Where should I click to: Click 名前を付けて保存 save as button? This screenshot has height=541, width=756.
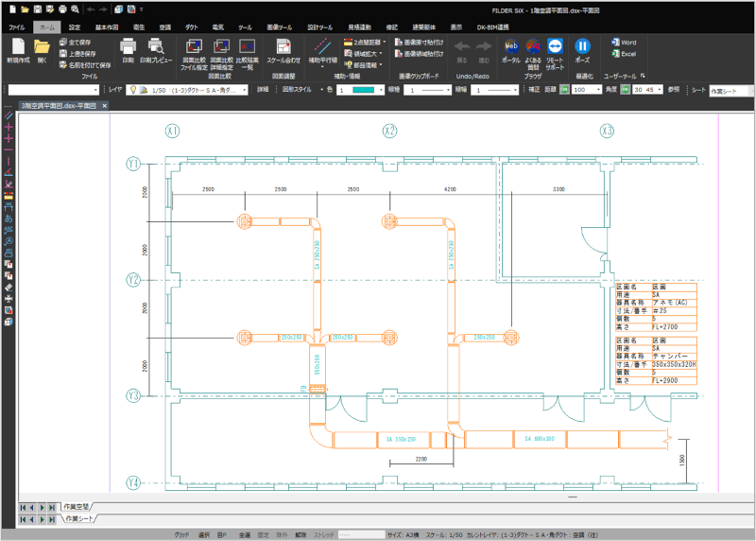tap(85, 64)
